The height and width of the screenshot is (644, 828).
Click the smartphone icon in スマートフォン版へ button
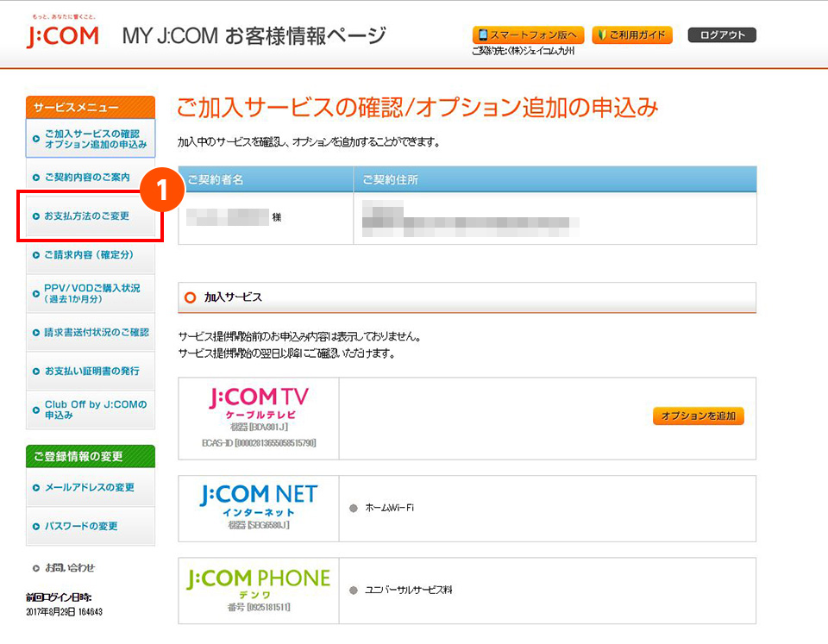pyautogui.click(x=483, y=34)
